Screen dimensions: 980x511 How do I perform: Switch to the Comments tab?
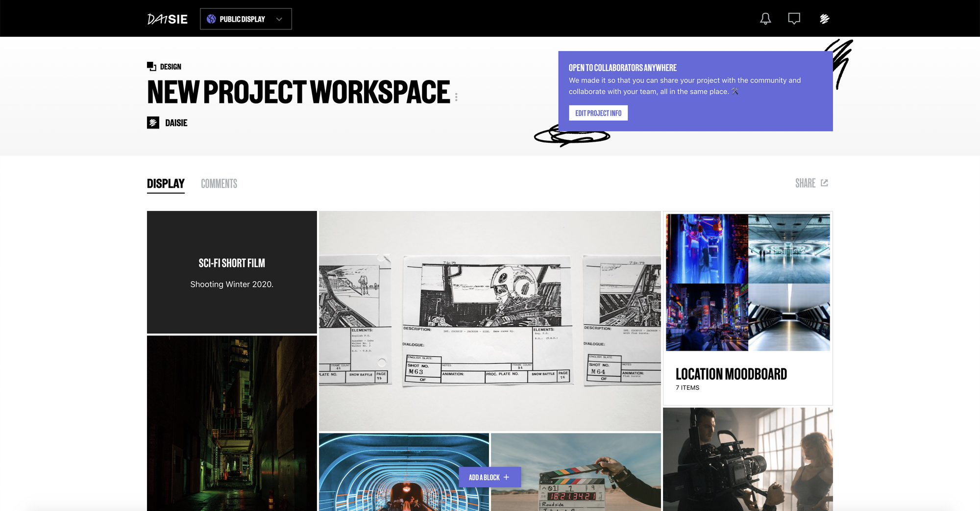[219, 183]
